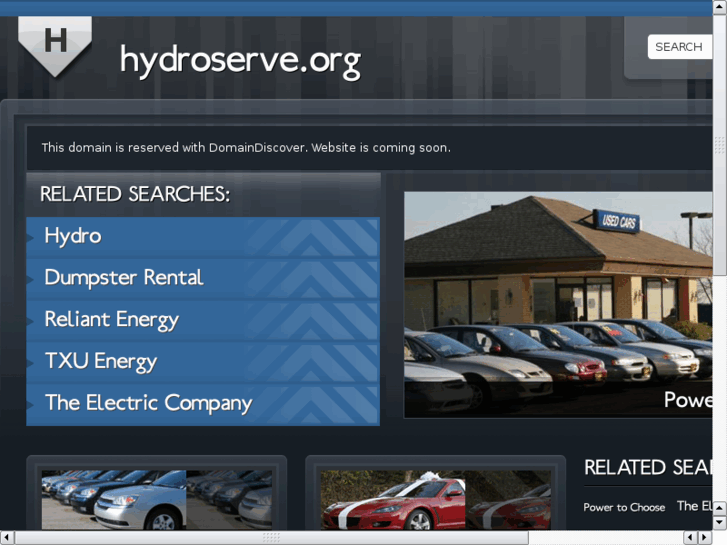Go to the TXU Energy search link
This screenshot has width=727, height=545.
pyautogui.click(x=203, y=362)
